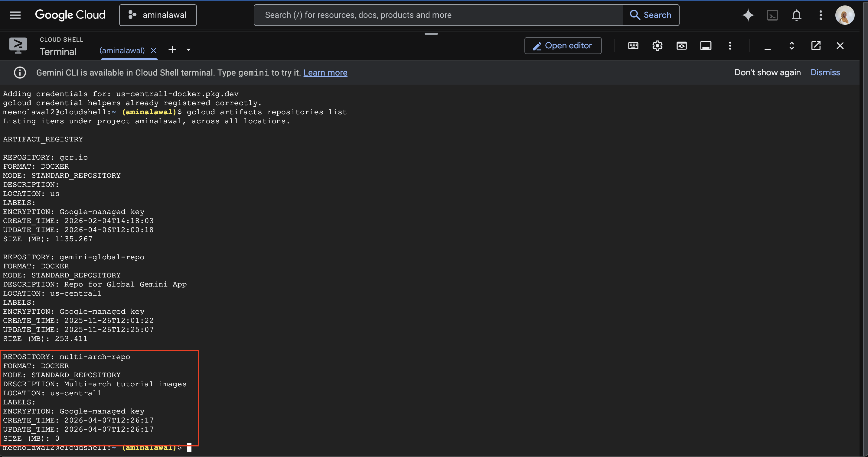Click 'REPOSITORY: gcr.io' line
Screen dimensions: 868x457
click(x=45, y=157)
